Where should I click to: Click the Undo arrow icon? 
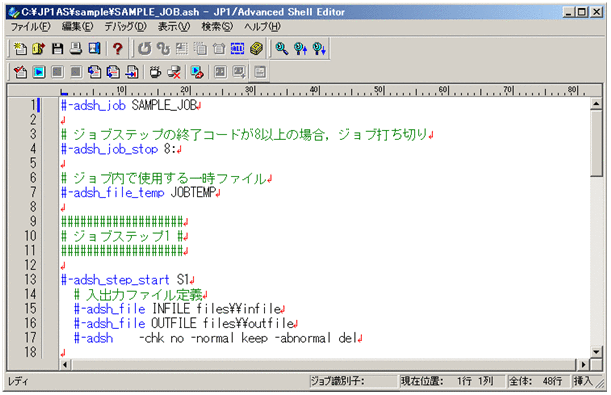coord(144,49)
